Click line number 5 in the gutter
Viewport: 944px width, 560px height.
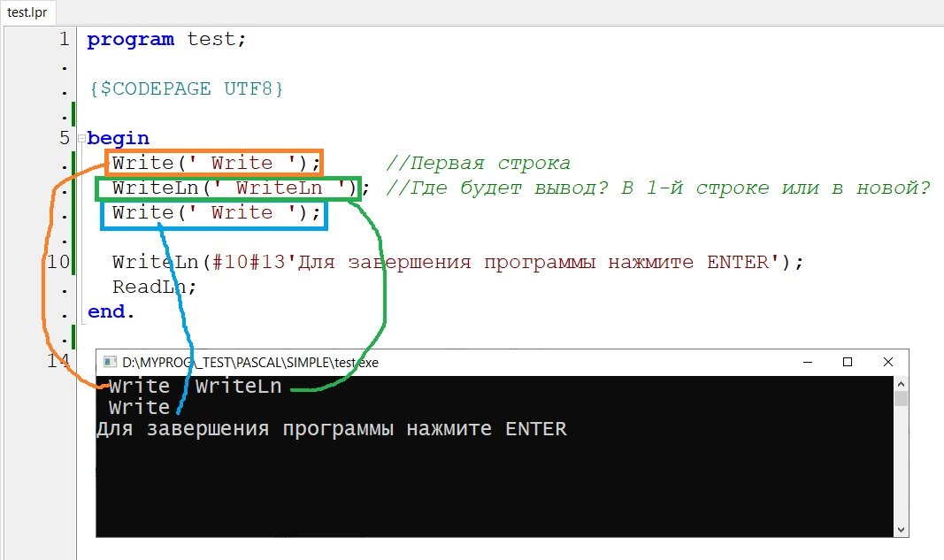tap(63, 138)
